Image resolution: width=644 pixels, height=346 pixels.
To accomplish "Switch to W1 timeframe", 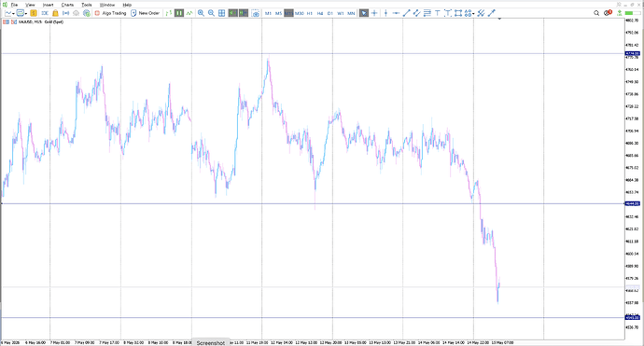I will [x=341, y=13].
